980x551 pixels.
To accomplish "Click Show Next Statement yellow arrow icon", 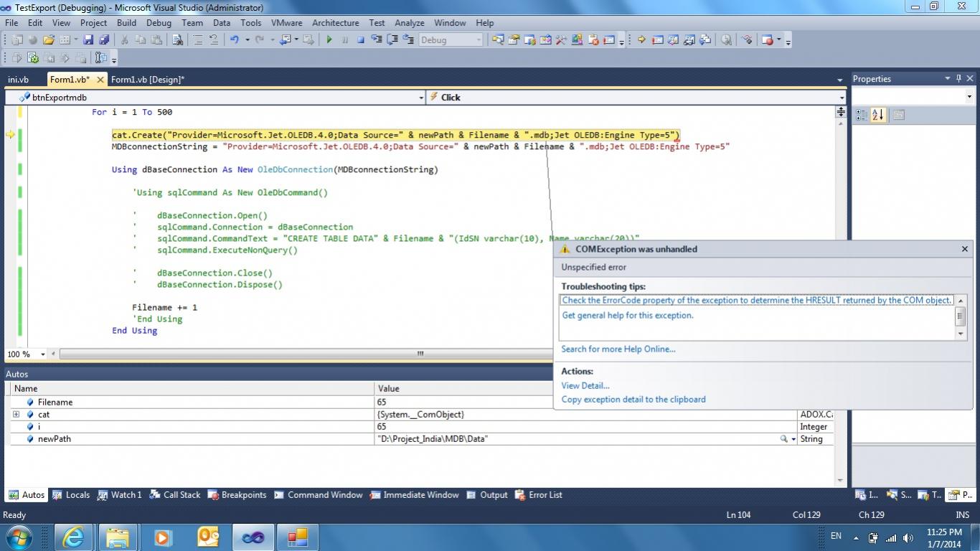I will pyautogui.click(x=641, y=40).
